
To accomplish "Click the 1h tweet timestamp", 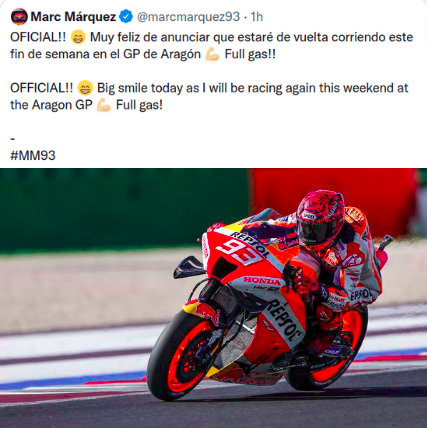I will pyautogui.click(x=257, y=16).
